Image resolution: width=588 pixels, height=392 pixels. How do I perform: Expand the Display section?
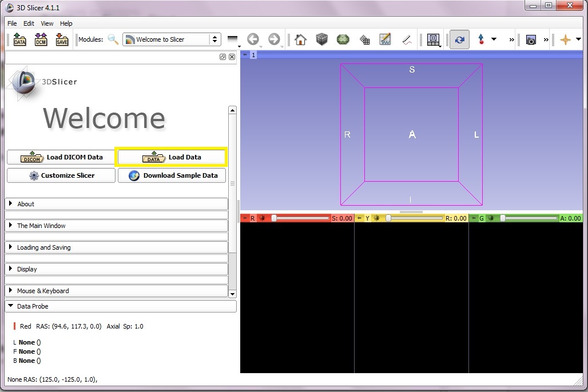click(x=116, y=269)
